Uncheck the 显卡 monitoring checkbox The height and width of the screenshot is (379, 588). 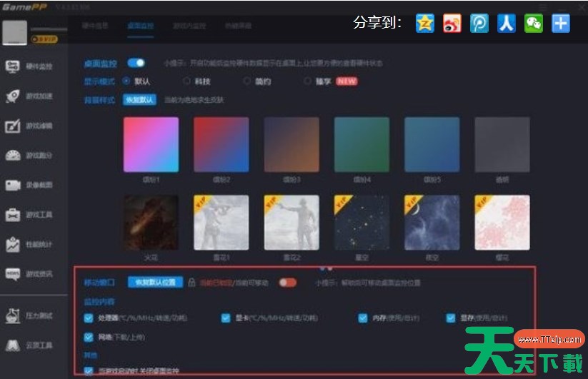[x=226, y=318]
